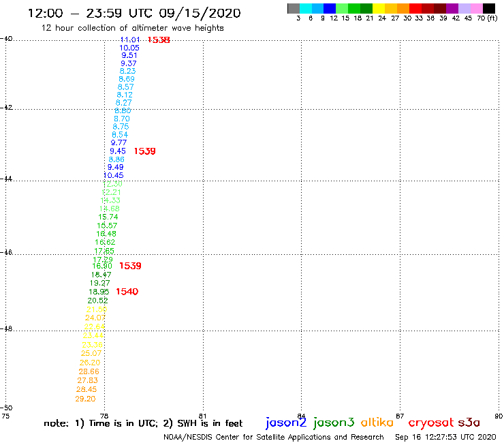Click the wave height value 9.45
Image resolution: width=504 pixels, height=443 pixels.
(x=118, y=151)
